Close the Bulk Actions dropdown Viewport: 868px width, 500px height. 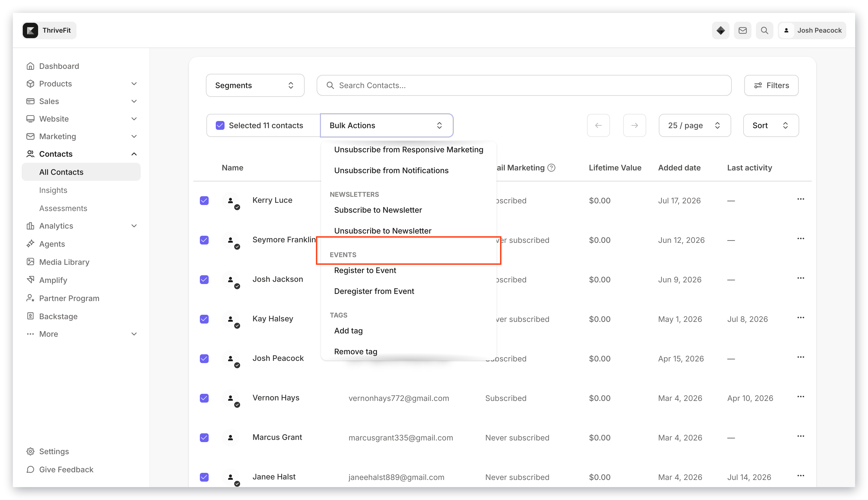386,125
